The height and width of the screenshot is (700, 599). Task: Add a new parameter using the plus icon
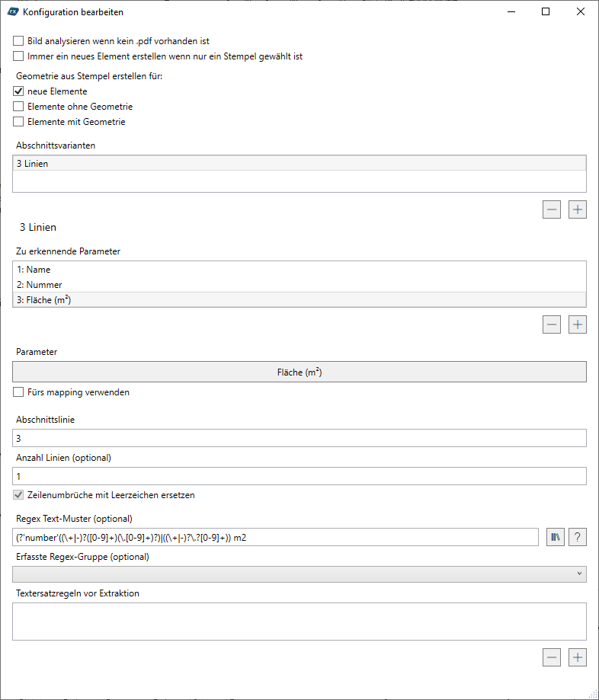577,324
